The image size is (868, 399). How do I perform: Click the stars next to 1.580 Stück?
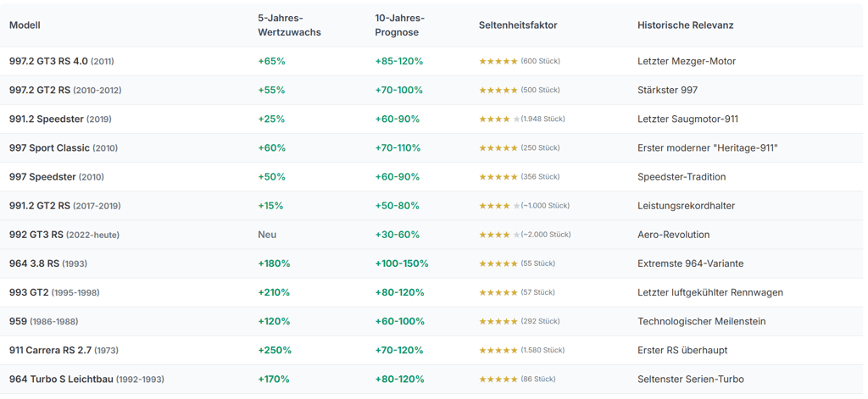[x=498, y=351]
